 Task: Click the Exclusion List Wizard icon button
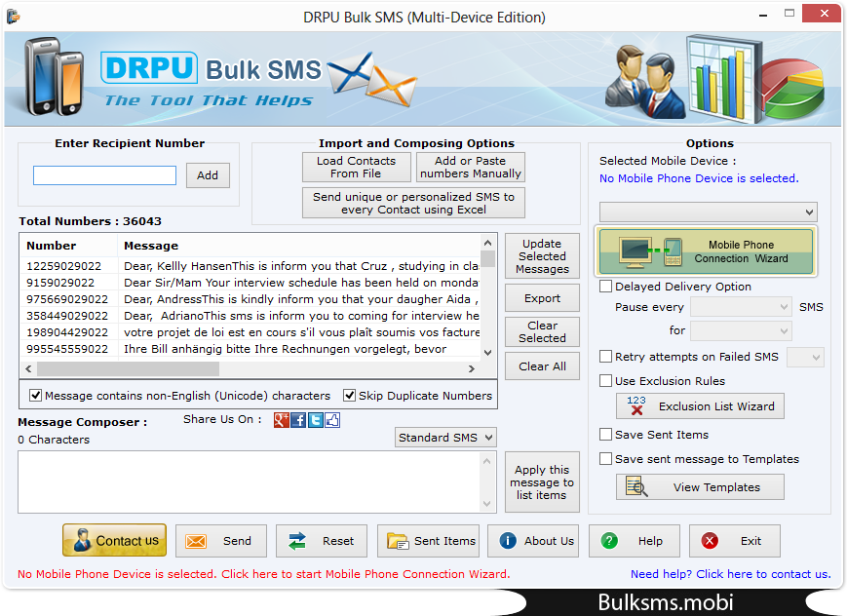pos(700,405)
